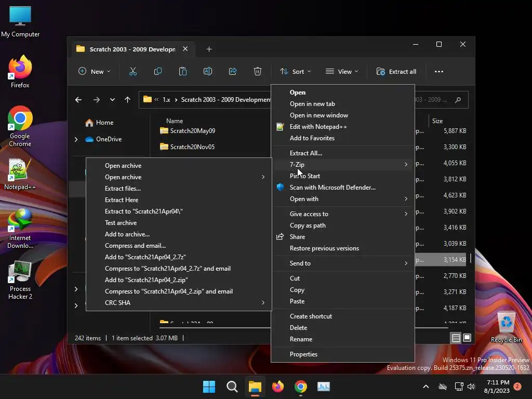Screen dimensions: 532x399
Task: Close the Scratch 2003 - 2009 tab
Action: pyautogui.click(x=185, y=49)
